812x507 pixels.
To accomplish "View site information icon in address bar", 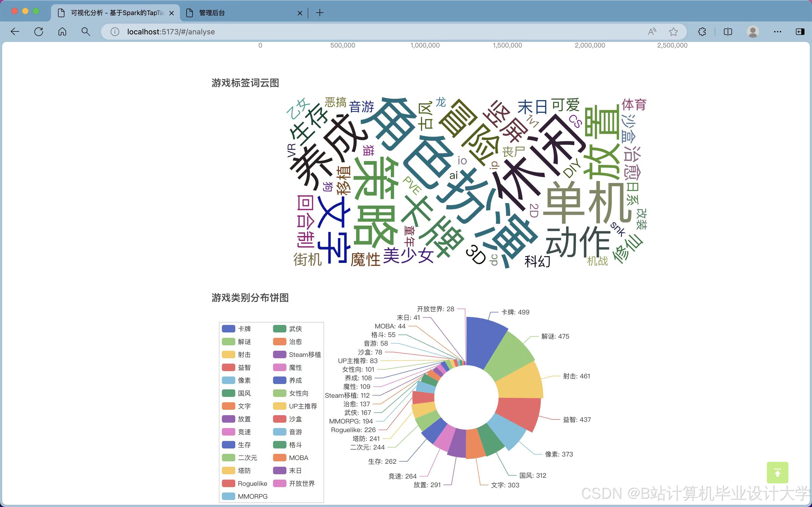I will [x=115, y=32].
